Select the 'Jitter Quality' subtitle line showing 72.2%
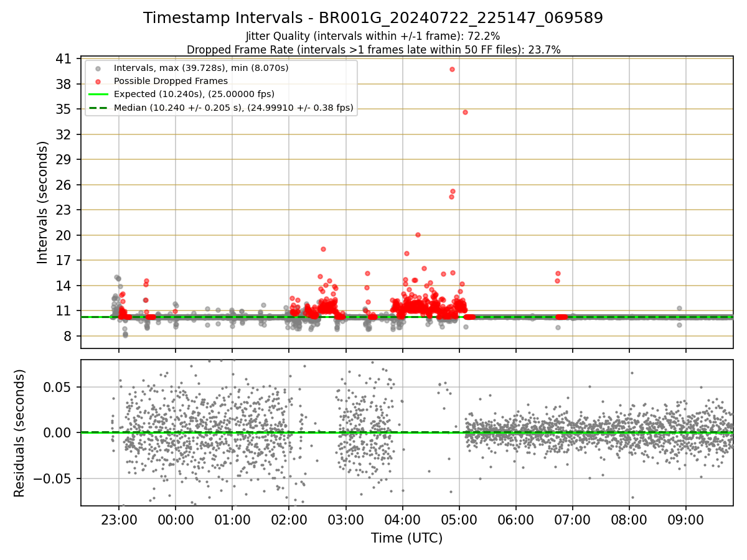The width and height of the screenshot is (747, 560). click(x=373, y=36)
